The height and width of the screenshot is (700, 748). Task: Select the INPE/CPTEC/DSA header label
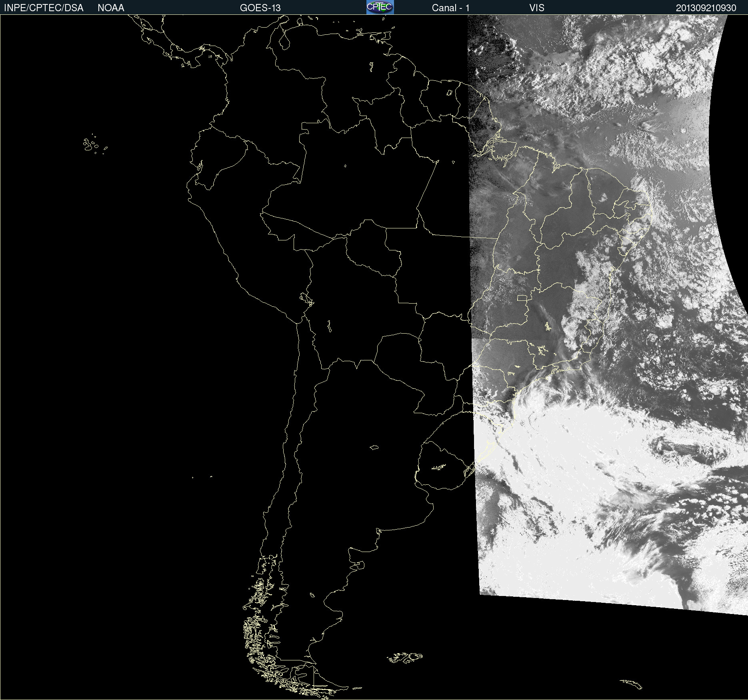(x=44, y=8)
